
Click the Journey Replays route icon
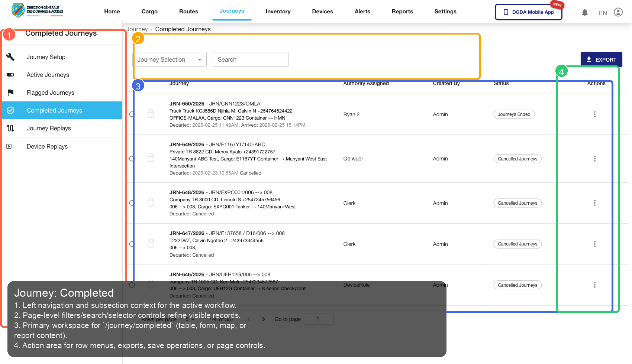(10, 128)
